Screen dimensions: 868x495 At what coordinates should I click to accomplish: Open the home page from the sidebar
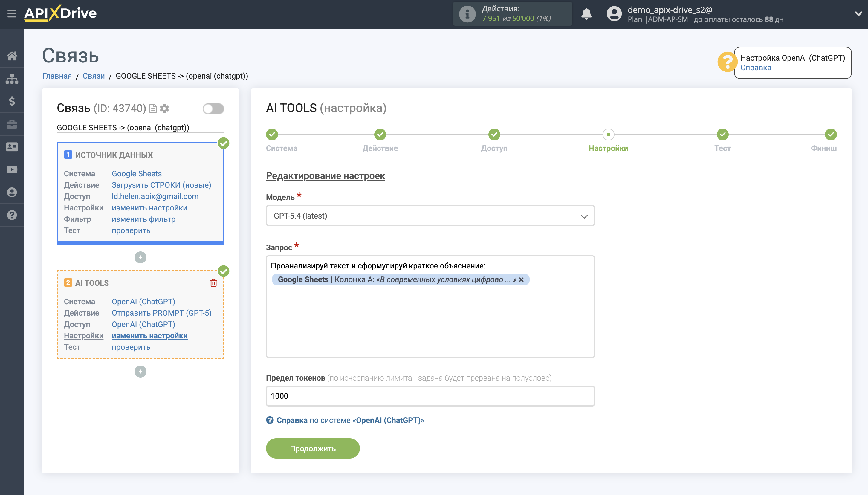coord(12,56)
